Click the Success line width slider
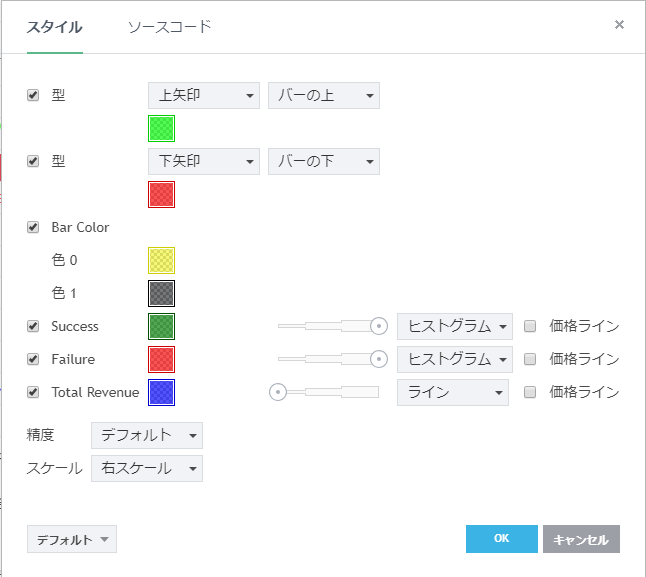 (x=330, y=326)
